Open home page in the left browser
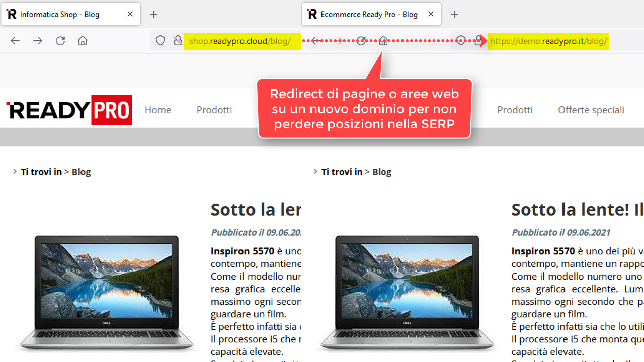Viewport: 644px width, 362px height. click(x=83, y=41)
